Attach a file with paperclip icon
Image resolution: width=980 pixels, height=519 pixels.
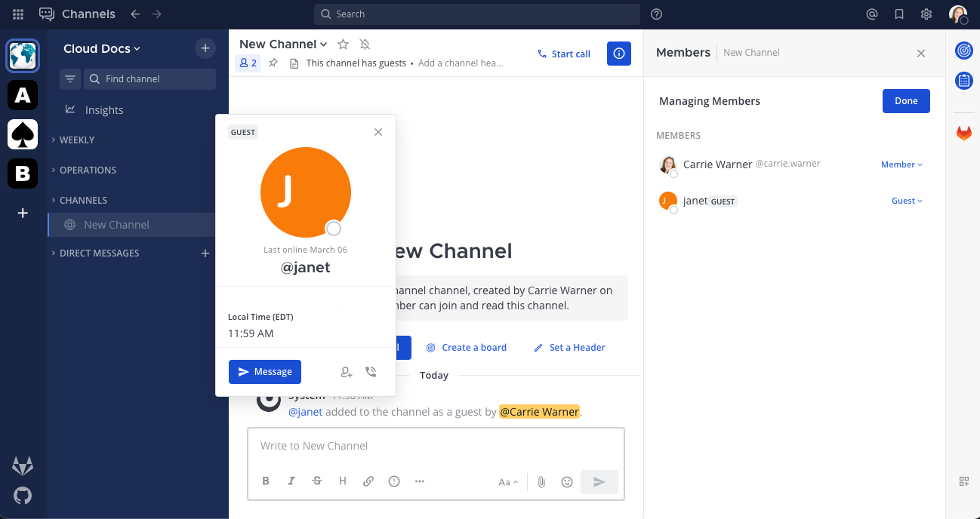(x=541, y=482)
